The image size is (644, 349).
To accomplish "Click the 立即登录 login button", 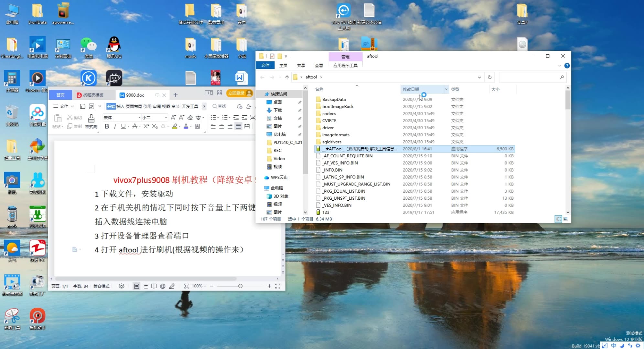I will [x=240, y=93].
